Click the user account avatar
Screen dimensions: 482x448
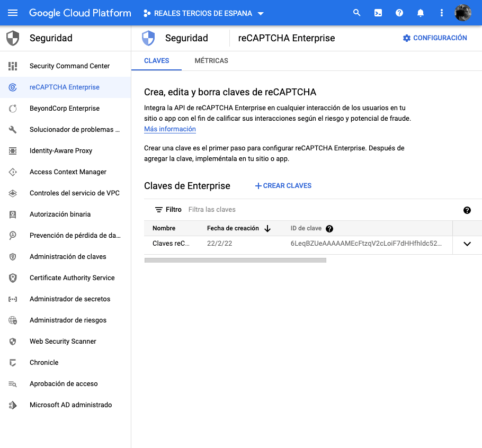click(462, 13)
